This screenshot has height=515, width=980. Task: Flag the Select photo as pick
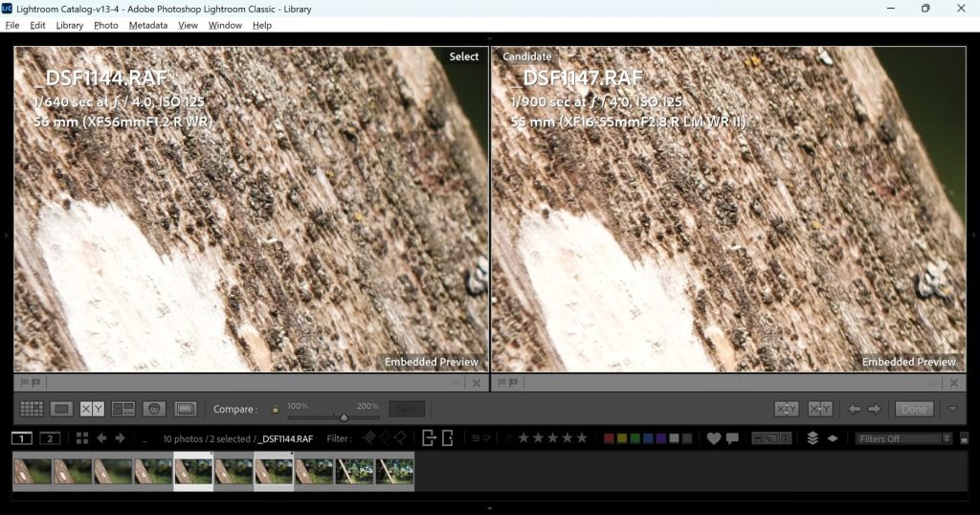[25, 383]
